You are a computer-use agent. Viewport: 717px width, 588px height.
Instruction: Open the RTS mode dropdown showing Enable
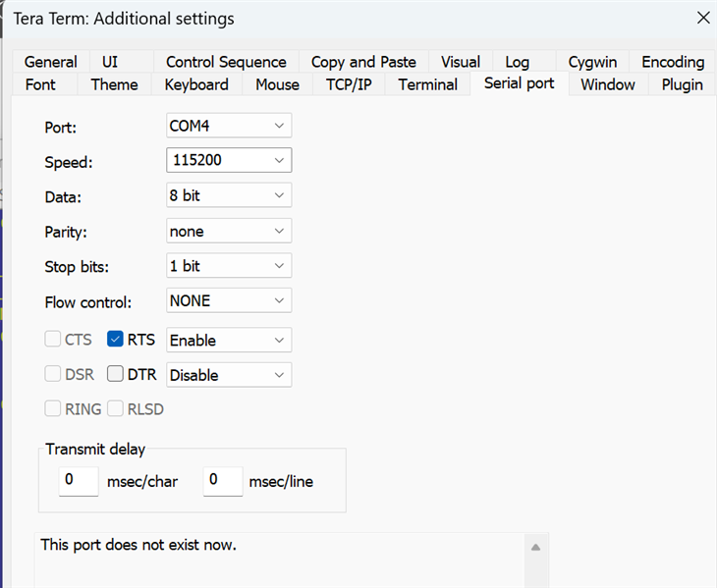229,340
